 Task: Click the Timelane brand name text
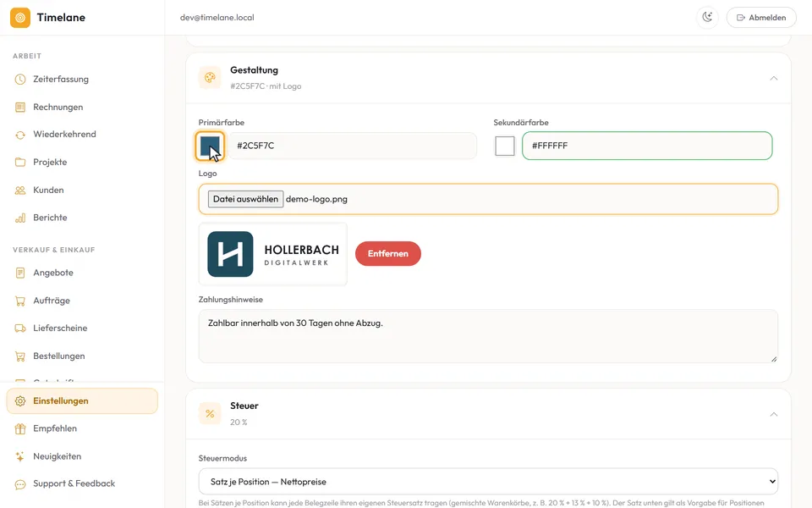pos(61,18)
